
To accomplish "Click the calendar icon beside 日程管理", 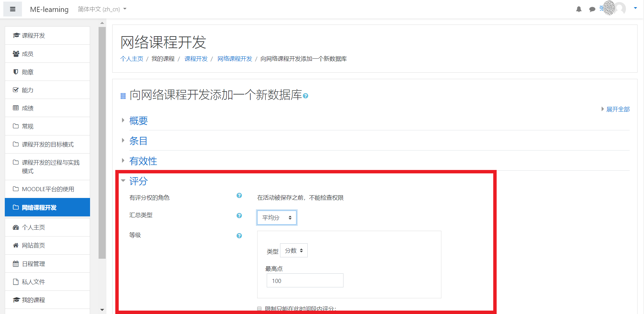I will pos(16,263).
